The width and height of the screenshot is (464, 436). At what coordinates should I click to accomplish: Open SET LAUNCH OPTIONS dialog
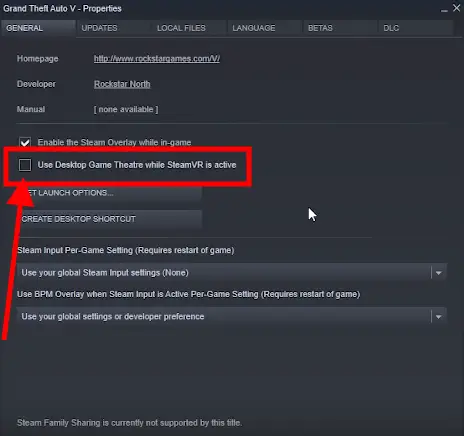[x=109, y=193]
